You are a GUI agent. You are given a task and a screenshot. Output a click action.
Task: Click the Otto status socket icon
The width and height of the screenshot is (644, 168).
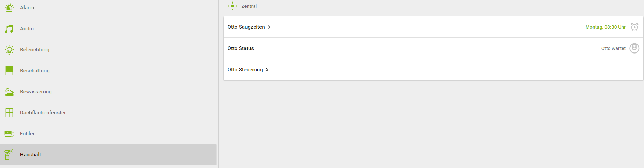[634, 48]
